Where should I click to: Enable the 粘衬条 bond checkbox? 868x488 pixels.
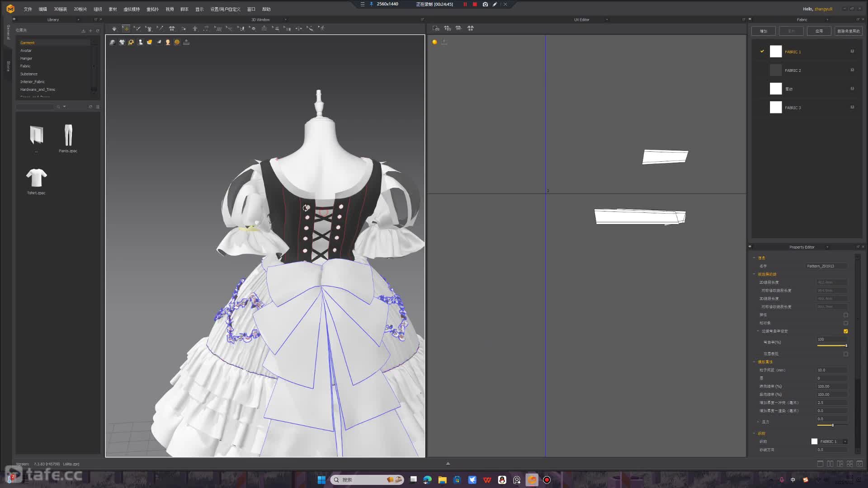(846, 323)
